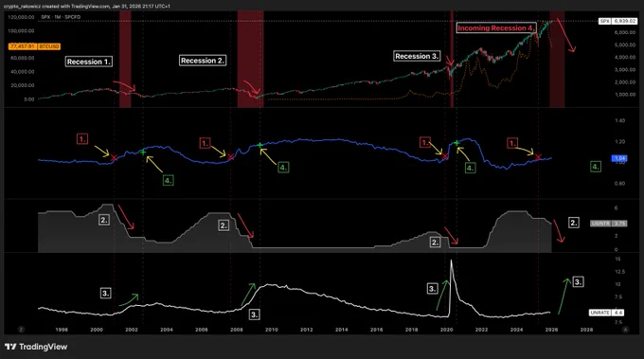The width and height of the screenshot is (644, 359).
Task: Click the 4,000.00 right scale value
Action: 625,57
